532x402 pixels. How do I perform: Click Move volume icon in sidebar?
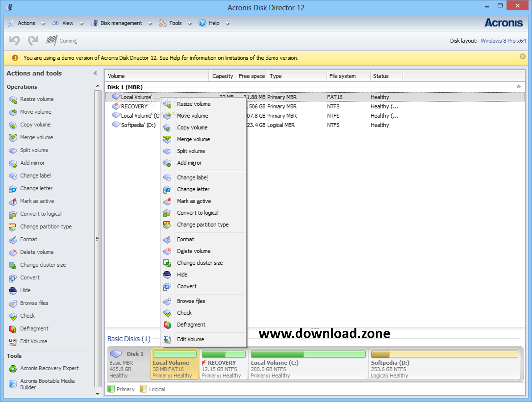coord(13,112)
